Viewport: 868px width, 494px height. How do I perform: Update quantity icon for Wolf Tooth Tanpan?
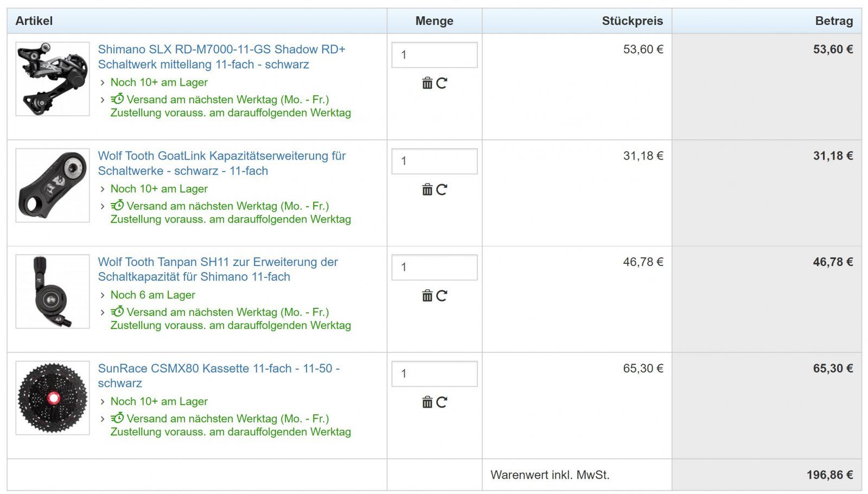(x=442, y=296)
